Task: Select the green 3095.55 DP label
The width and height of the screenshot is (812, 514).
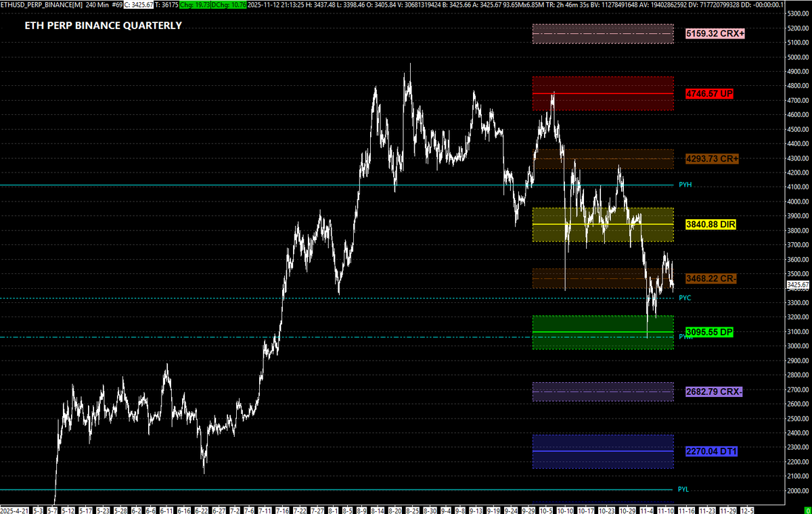Action: (x=709, y=332)
